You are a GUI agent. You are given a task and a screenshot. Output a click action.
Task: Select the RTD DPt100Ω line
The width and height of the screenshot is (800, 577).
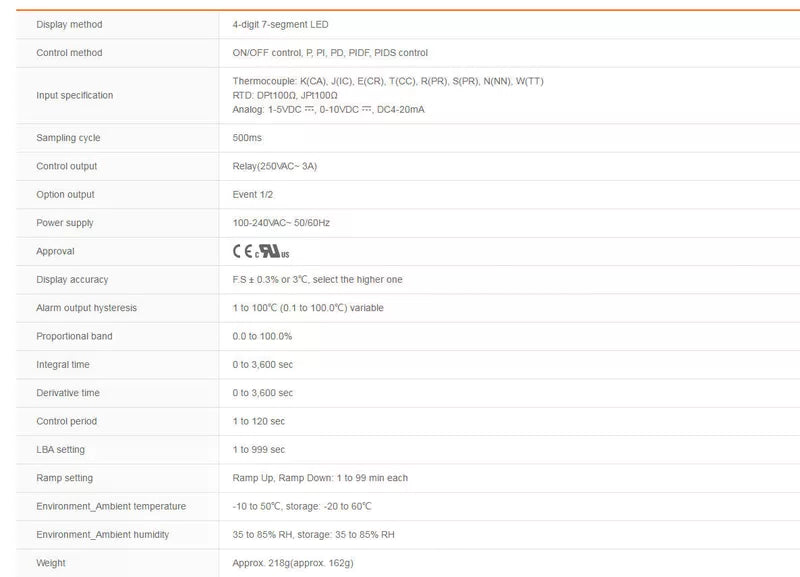(285, 95)
